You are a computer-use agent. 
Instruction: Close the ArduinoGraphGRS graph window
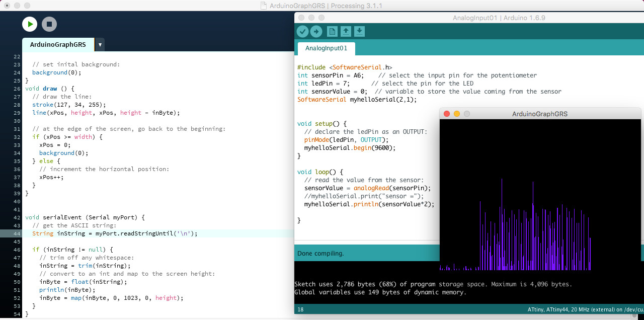coord(447,114)
